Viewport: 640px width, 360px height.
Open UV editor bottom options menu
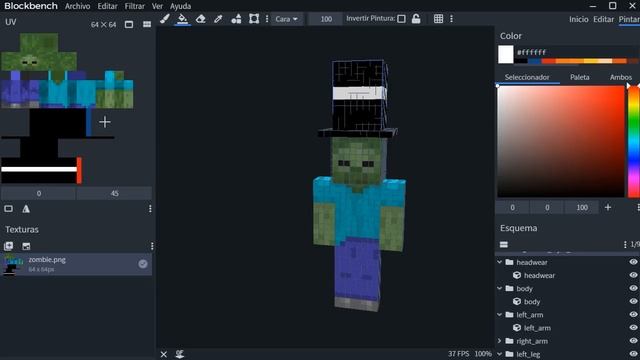(150, 209)
